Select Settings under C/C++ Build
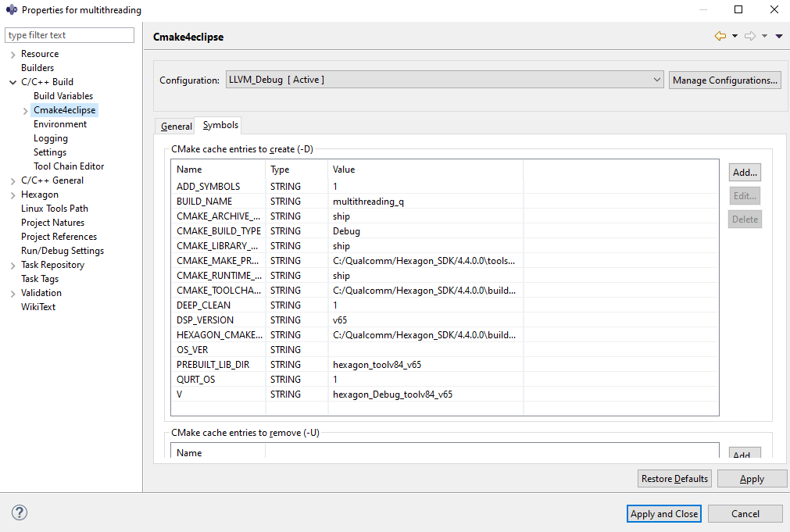The height and width of the screenshot is (532, 790). click(x=50, y=152)
